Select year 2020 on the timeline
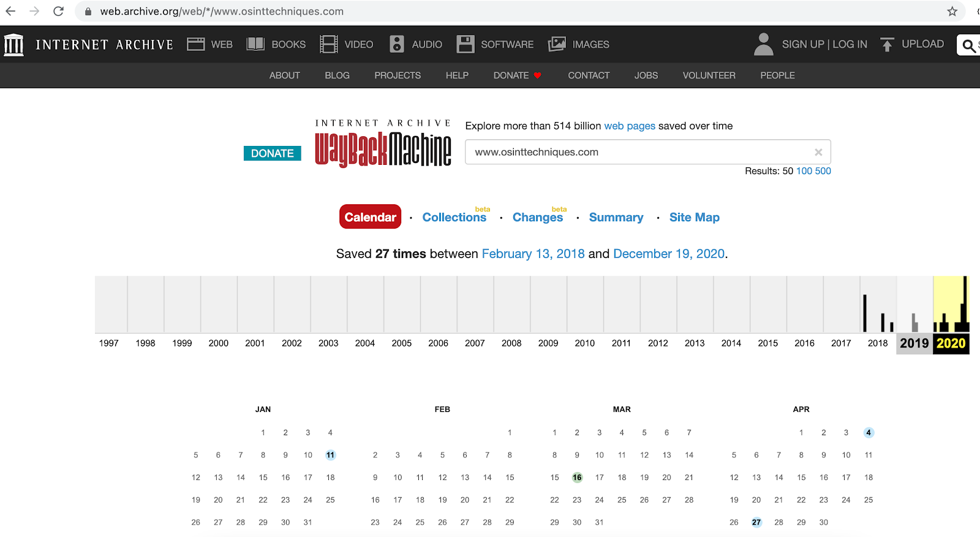The width and height of the screenshot is (980, 537). pos(951,343)
